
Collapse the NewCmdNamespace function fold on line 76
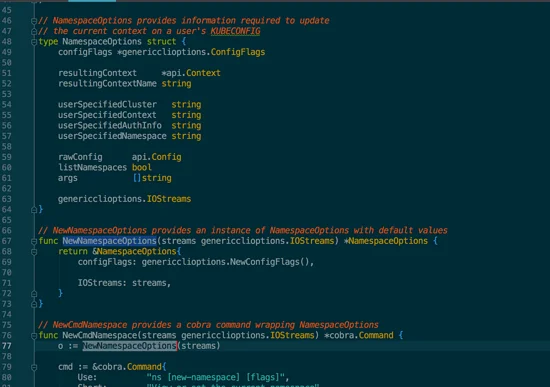pyautogui.click(x=34, y=336)
